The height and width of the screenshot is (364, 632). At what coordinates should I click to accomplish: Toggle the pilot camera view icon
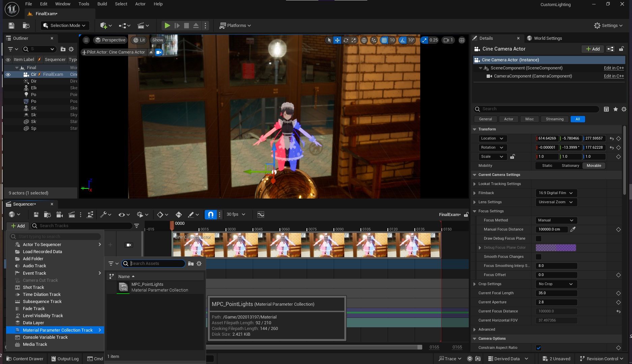pos(159,52)
